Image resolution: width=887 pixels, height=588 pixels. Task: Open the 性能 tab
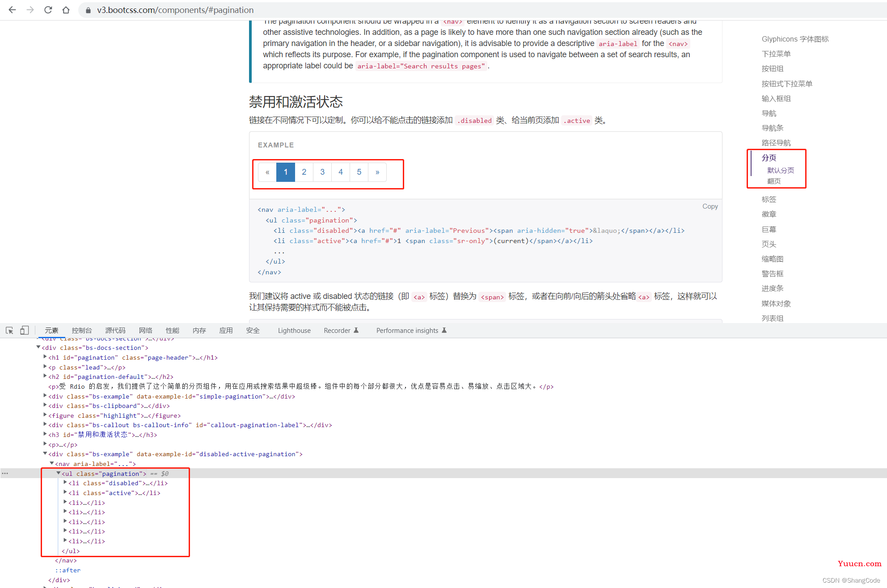173,330
